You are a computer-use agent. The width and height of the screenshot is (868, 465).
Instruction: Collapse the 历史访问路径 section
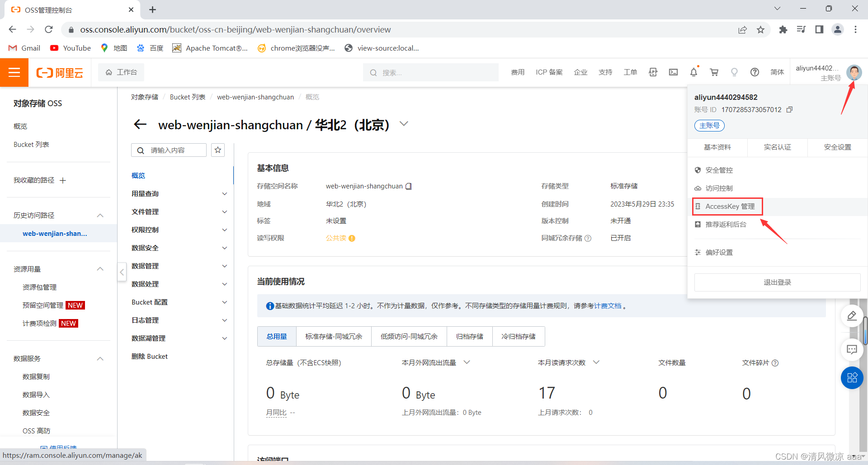click(100, 216)
